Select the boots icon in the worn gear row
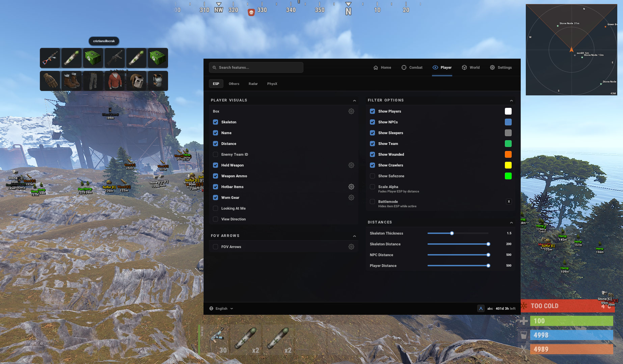 coord(72,81)
